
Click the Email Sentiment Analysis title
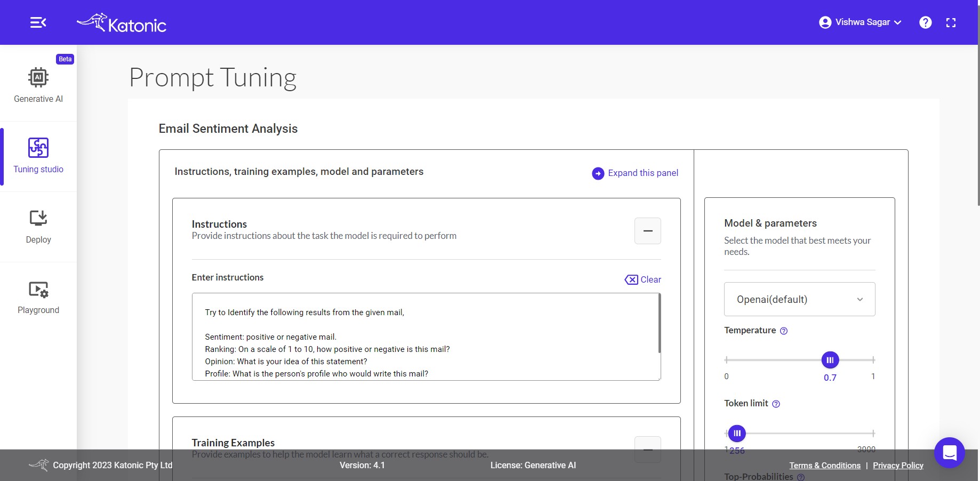[x=228, y=129]
